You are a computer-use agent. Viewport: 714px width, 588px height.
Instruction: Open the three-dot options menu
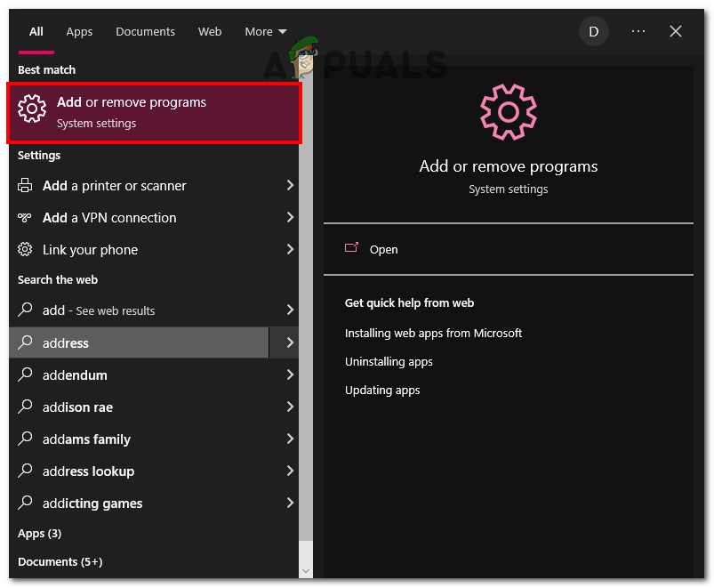coord(638,31)
